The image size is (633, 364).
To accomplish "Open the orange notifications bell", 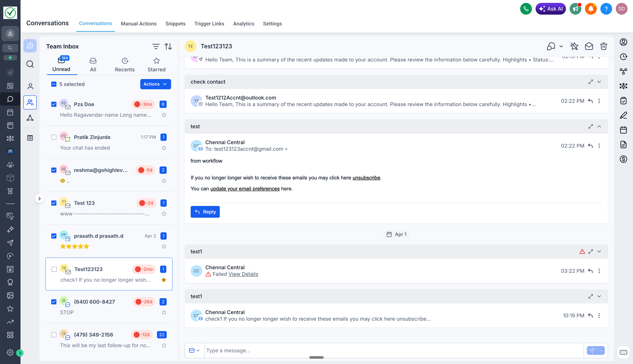I will tap(591, 9).
